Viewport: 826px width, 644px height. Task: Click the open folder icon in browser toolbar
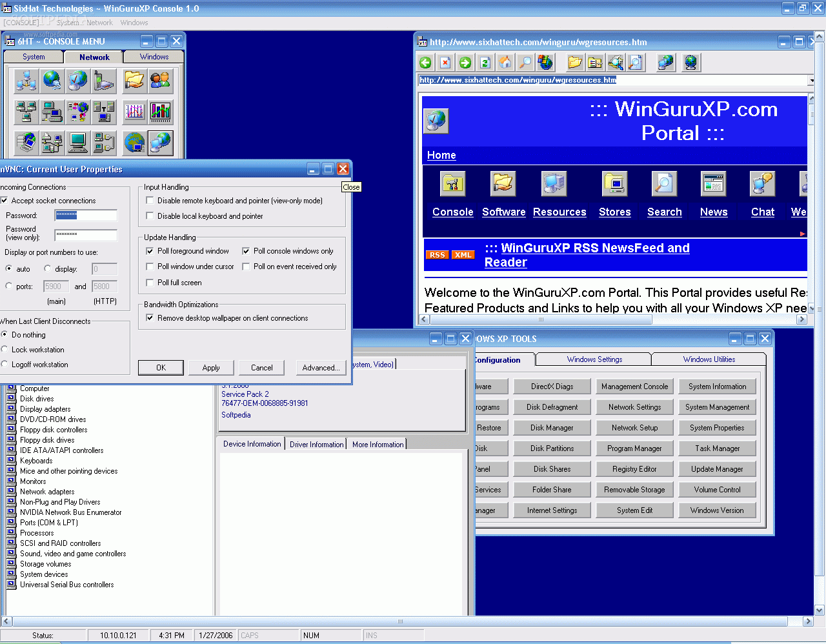[575, 63]
